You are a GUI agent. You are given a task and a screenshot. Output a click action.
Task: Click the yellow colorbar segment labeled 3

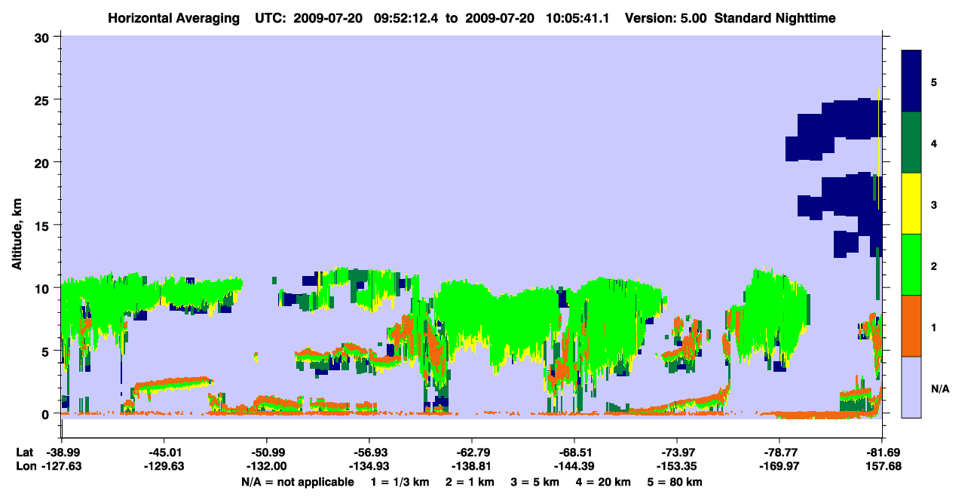(x=911, y=204)
